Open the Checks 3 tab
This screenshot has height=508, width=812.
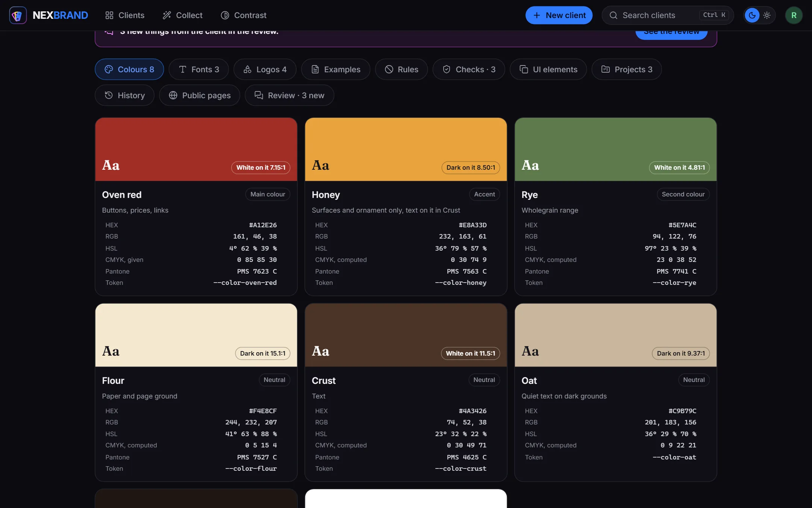click(469, 69)
